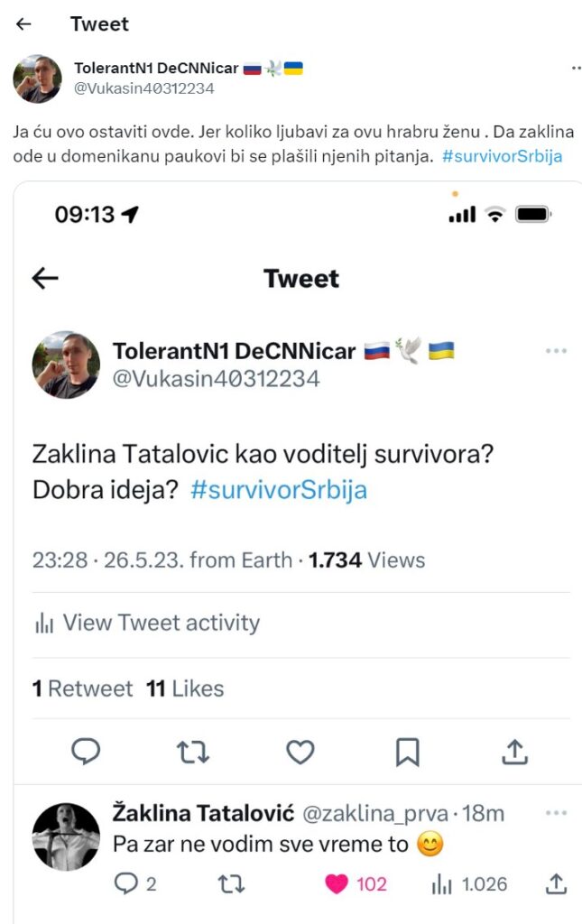Open the share icon on Žaklina's reply
This screenshot has width=582, height=924.
[x=556, y=885]
